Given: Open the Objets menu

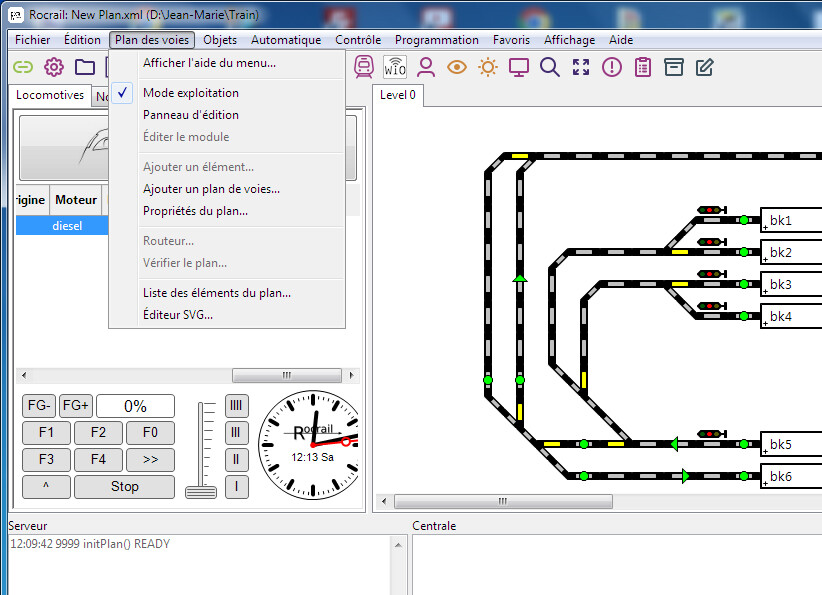Looking at the screenshot, I should pyautogui.click(x=220, y=40).
